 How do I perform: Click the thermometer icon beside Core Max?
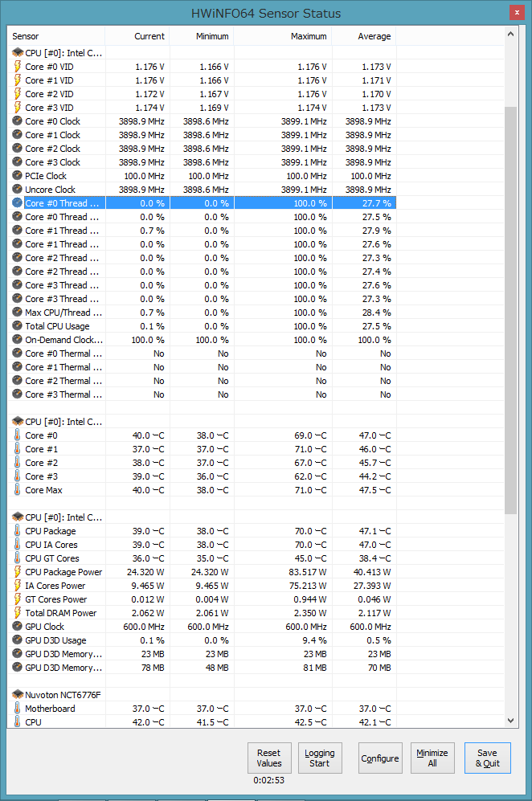click(18, 490)
